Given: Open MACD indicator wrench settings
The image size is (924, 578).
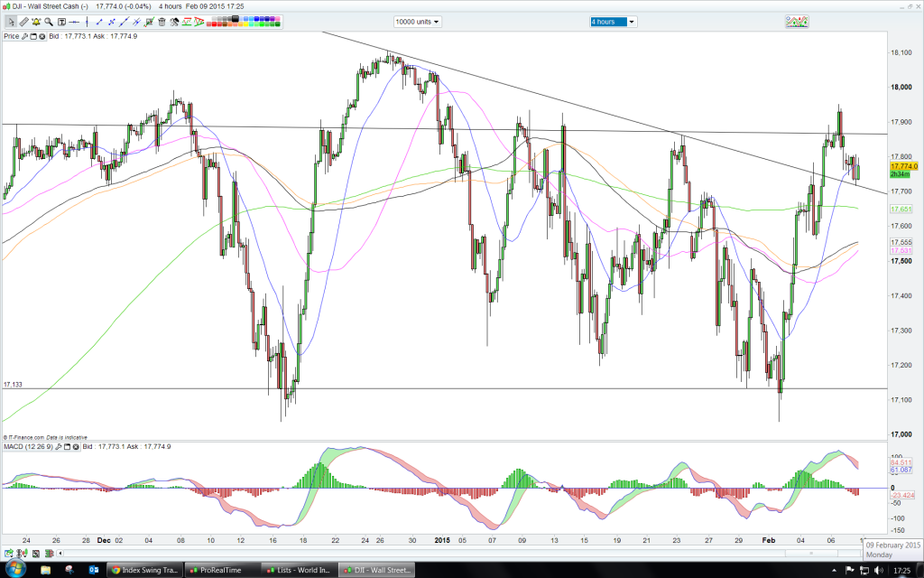Looking at the screenshot, I should 59,447.
